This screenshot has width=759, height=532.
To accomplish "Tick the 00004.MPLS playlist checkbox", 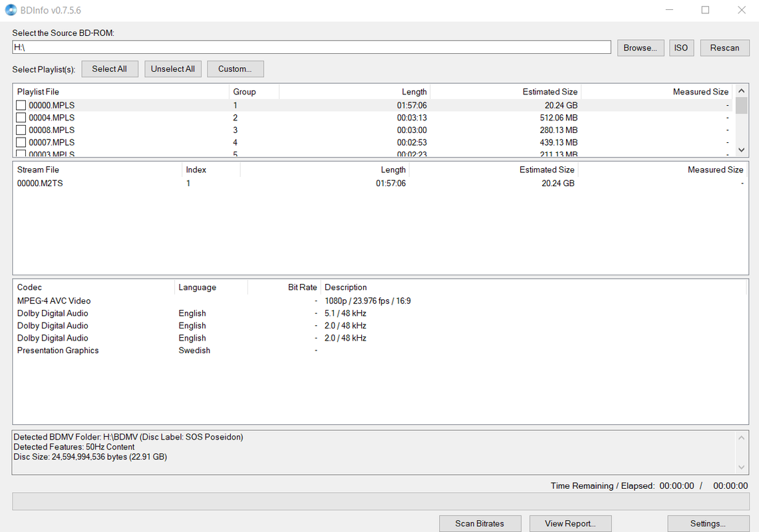I will [21, 118].
